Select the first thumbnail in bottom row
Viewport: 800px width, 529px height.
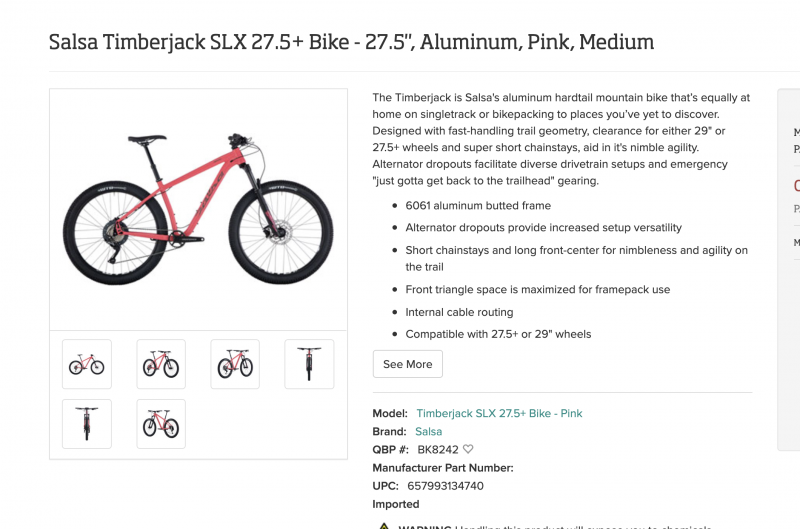[x=87, y=424]
